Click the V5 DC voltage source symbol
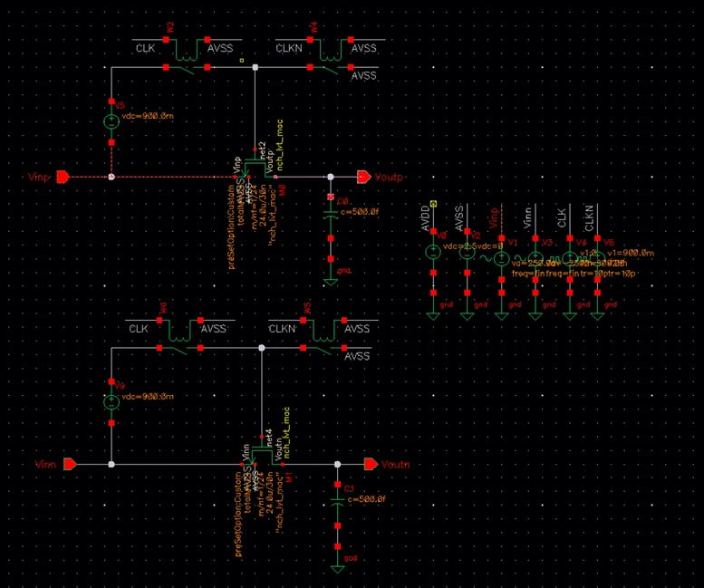Viewport: 704px width, 588px height. (111, 121)
